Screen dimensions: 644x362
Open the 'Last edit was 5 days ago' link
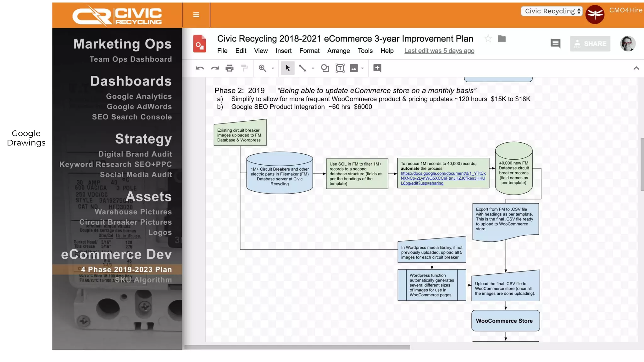(x=439, y=51)
